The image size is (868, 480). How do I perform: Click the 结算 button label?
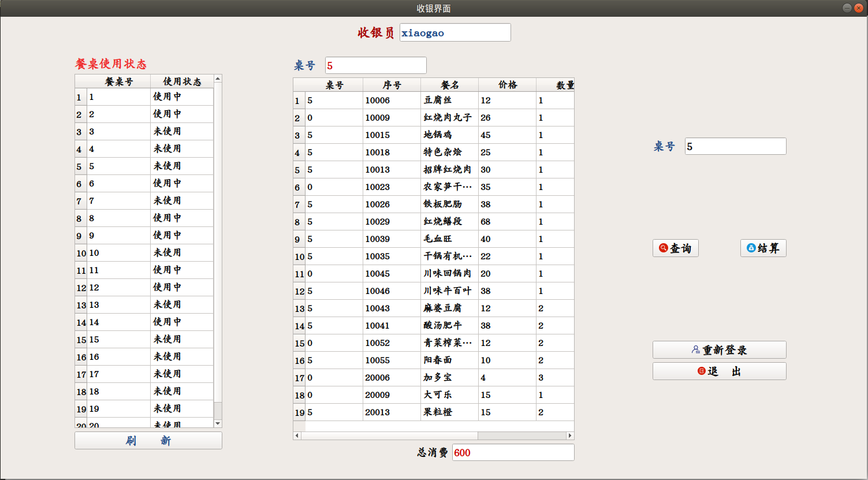point(769,248)
